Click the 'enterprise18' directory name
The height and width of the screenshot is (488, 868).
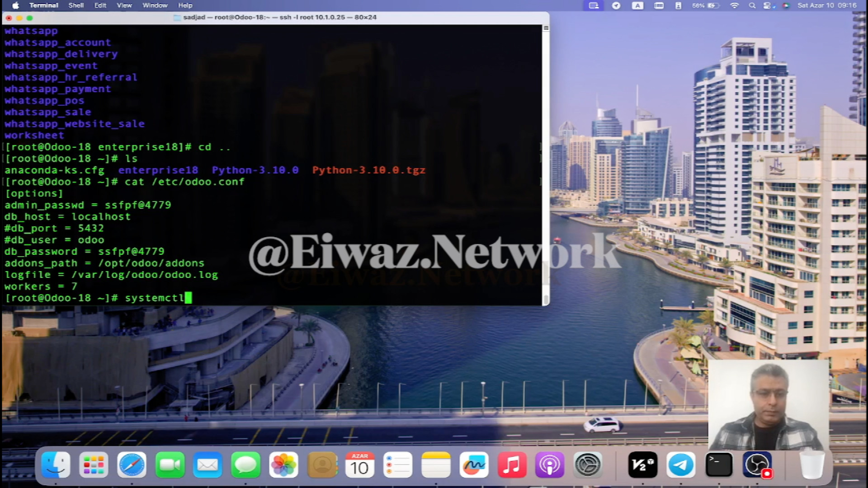pos(158,170)
